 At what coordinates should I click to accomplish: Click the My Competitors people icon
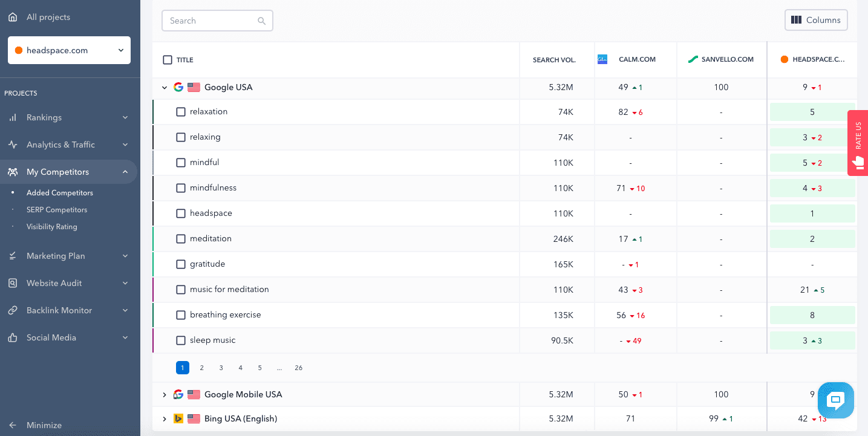(13, 172)
